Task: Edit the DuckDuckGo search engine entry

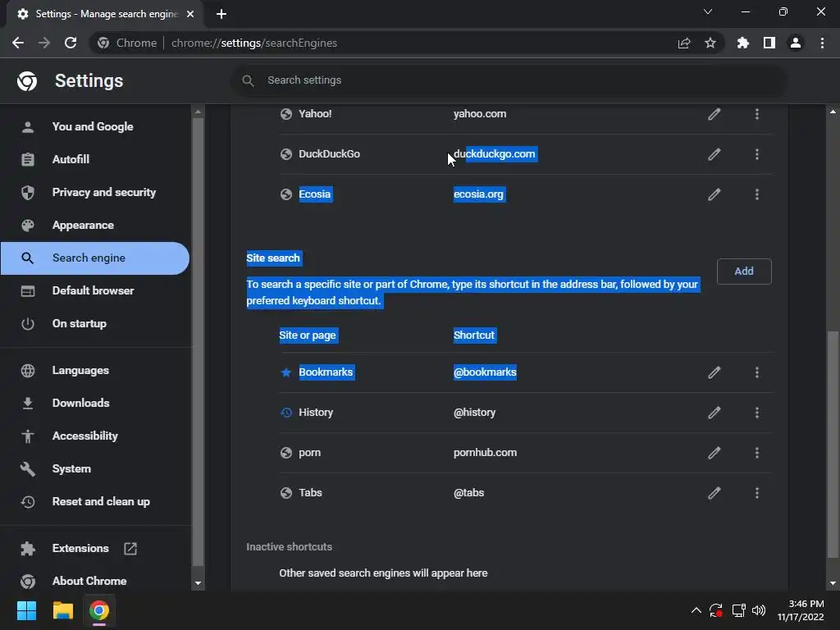Action: point(714,154)
